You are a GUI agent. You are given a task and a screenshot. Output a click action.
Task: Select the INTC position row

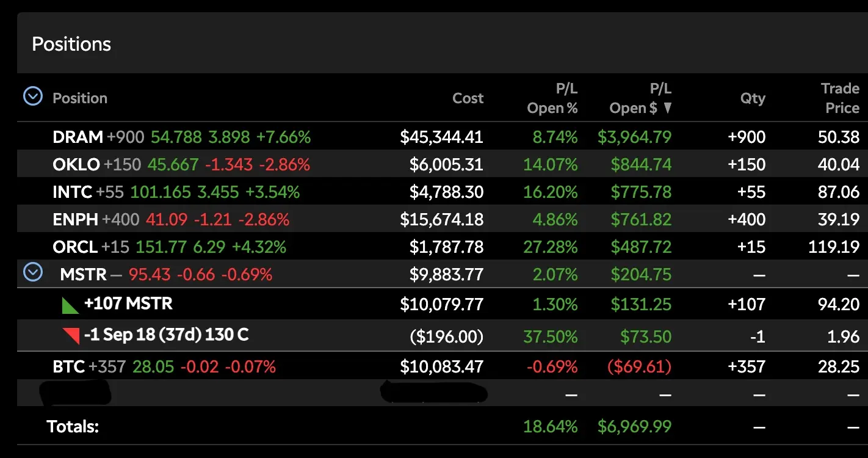tap(443, 192)
